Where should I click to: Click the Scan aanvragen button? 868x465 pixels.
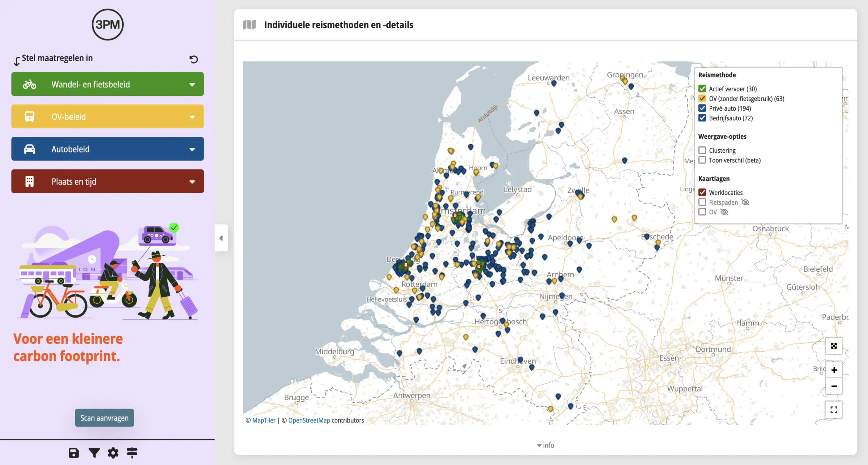point(105,418)
